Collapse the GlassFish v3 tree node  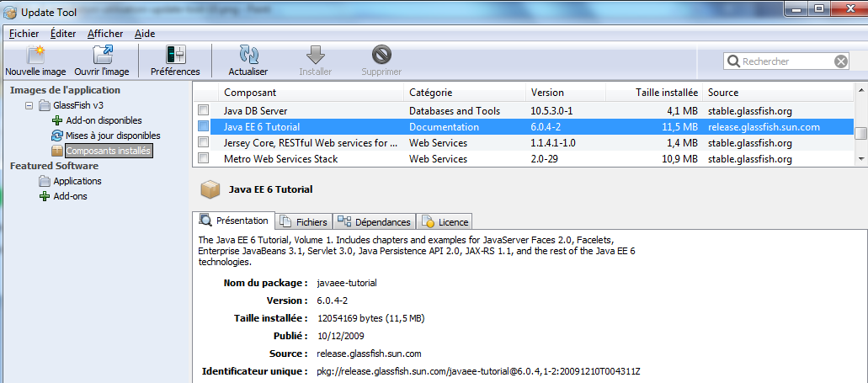pos(30,106)
